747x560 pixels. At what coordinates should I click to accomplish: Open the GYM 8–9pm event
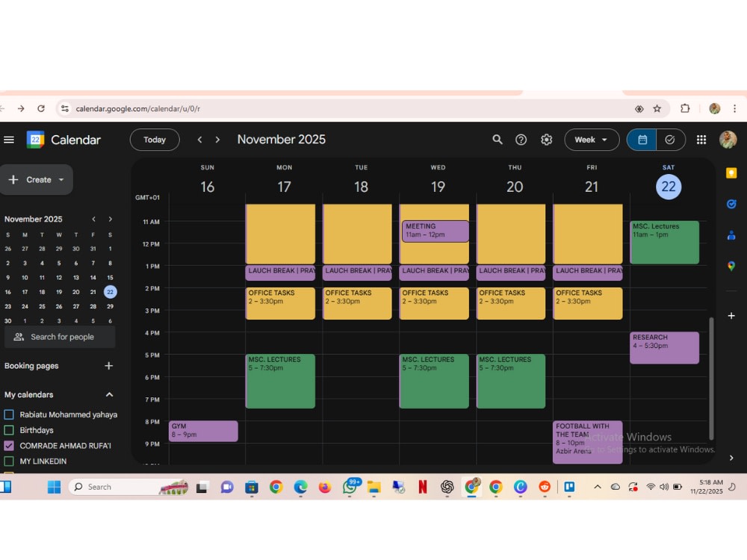(203, 431)
